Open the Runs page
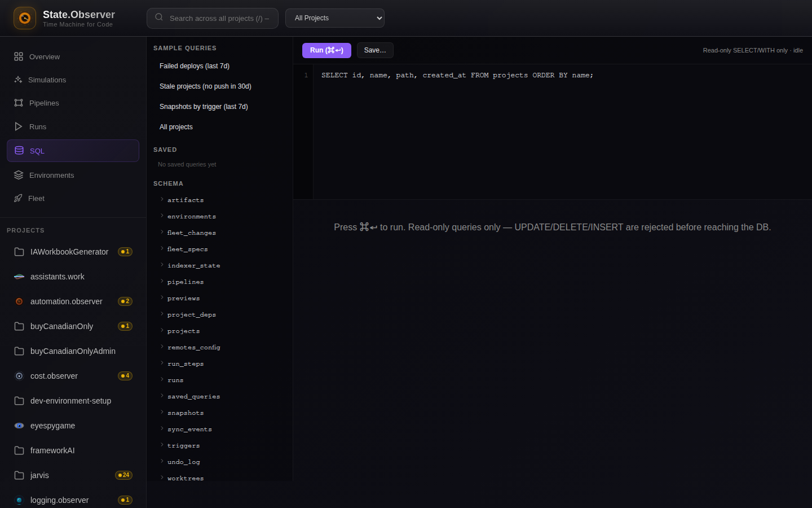This screenshot has width=812, height=508. [x=73, y=126]
